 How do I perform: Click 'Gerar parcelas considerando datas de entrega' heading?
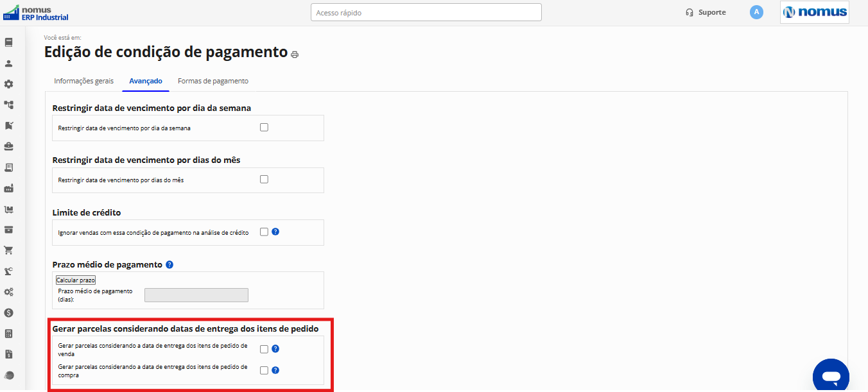pyautogui.click(x=186, y=328)
